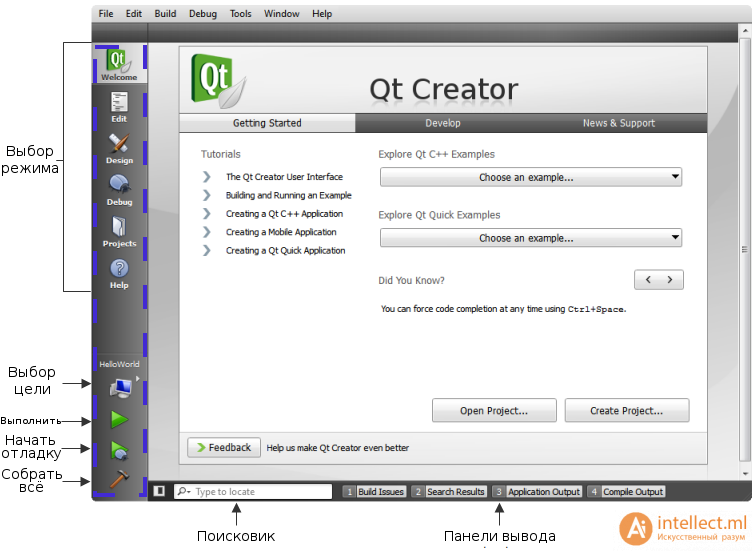754x551 pixels.
Task: Start debugging the project
Action: (119, 450)
